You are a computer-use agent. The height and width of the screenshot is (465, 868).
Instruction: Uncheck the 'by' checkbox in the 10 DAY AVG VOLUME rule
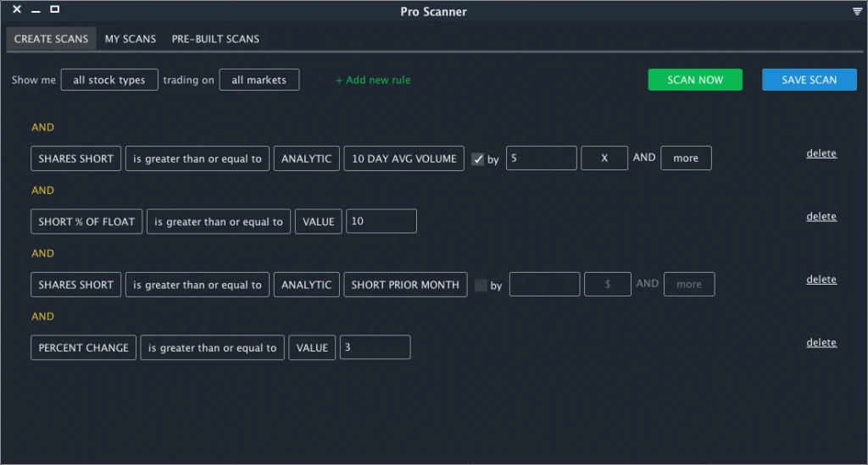tap(478, 159)
